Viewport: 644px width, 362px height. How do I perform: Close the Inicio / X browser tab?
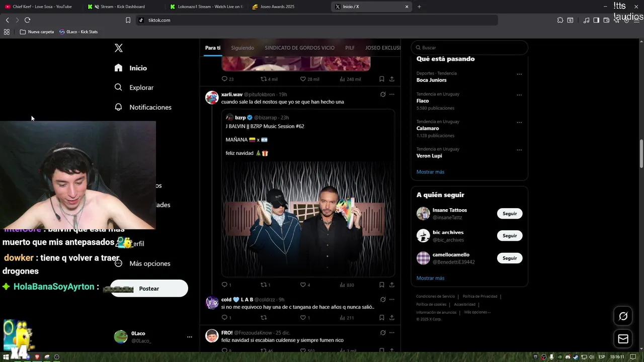407,7
